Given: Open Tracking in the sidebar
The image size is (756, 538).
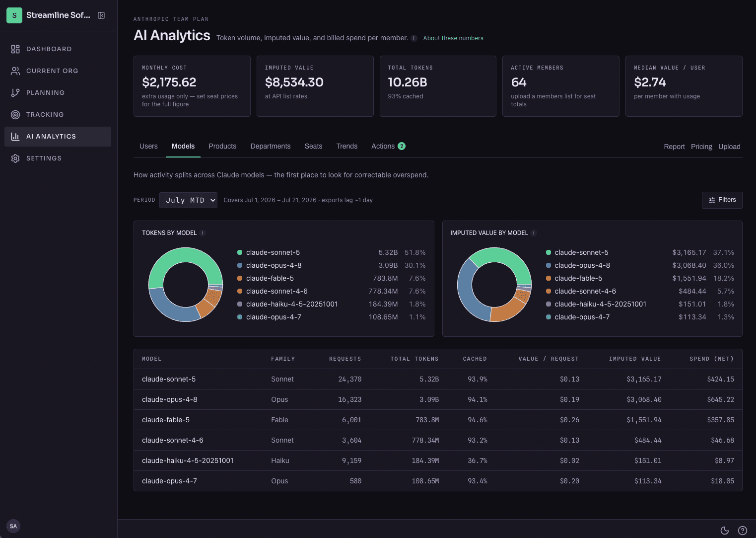Looking at the screenshot, I should tap(58, 115).
